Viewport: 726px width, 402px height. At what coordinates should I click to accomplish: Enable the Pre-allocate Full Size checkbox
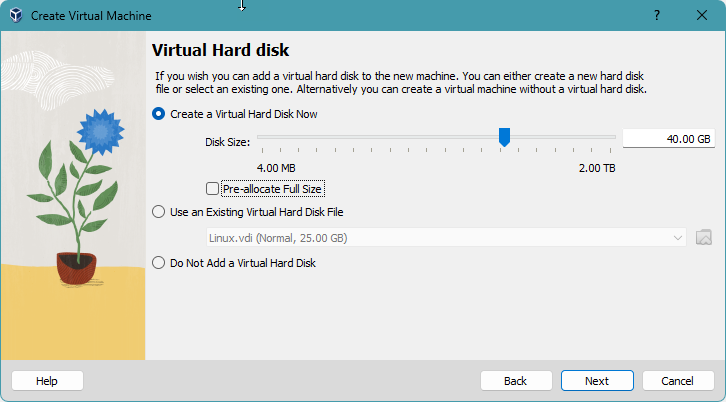212,188
